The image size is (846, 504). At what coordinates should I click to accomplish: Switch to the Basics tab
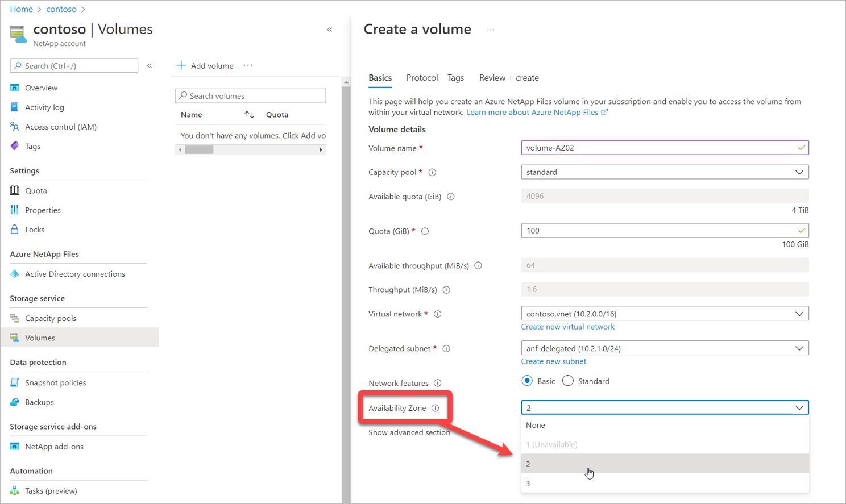pyautogui.click(x=380, y=78)
